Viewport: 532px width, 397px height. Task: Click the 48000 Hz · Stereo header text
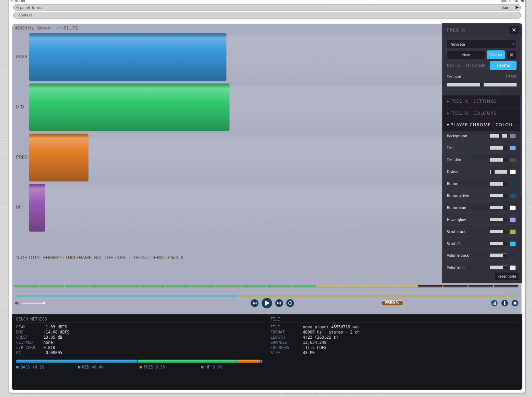pos(32,28)
